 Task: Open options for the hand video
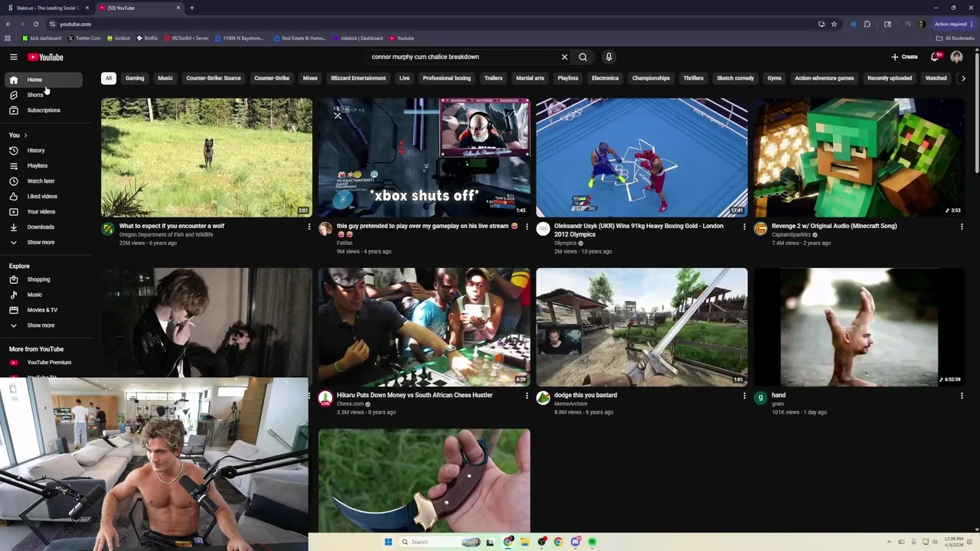coord(962,396)
